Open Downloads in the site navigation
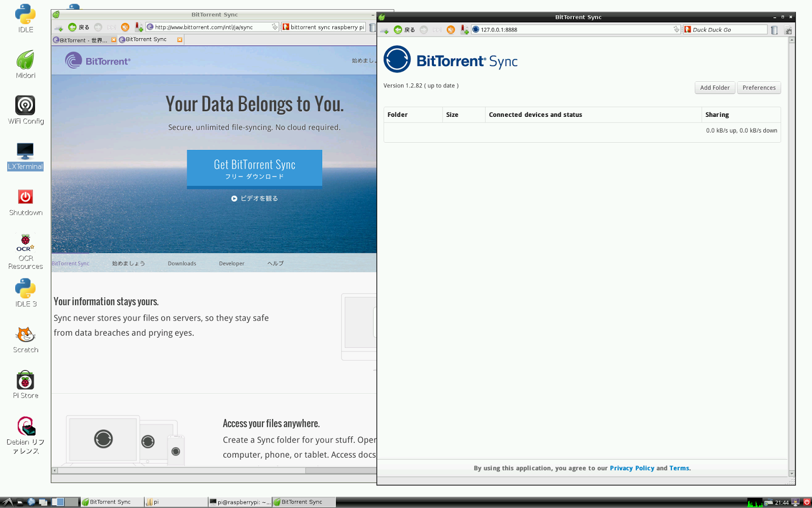This screenshot has height=508, width=812. 182,263
